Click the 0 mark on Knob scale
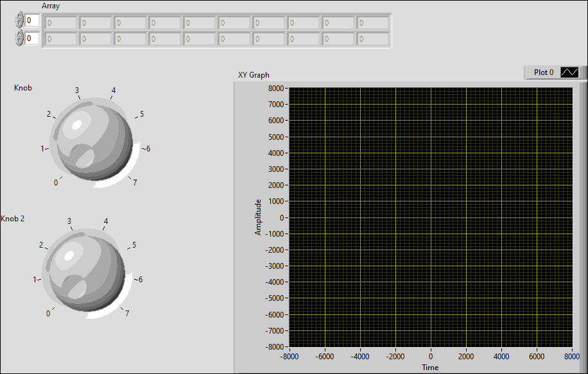The image size is (588, 374). click(x=56, y=182)
